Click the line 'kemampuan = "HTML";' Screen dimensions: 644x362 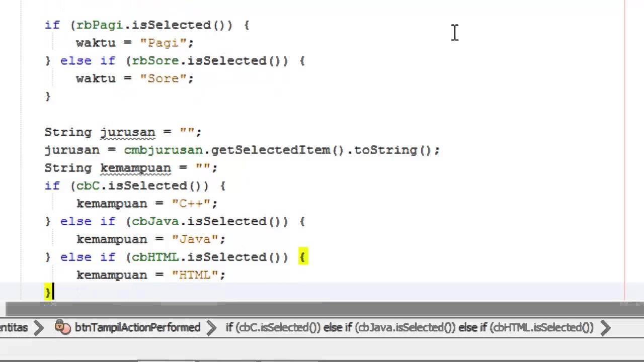click(151, 275)
